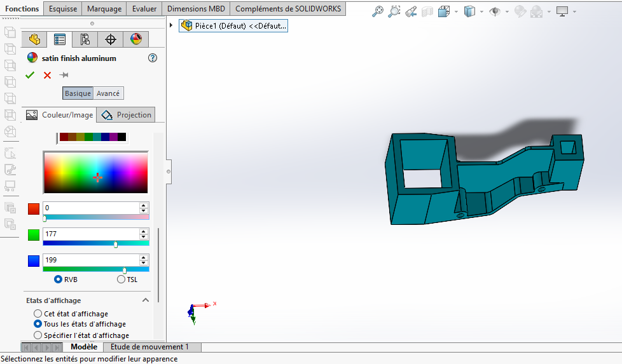Open the help question mark icon
Screen dimensions: 622x364
click(x=152, y=58)
